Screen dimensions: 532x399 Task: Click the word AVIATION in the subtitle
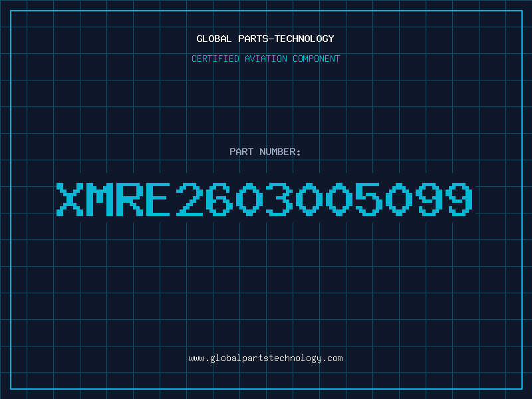266,59
